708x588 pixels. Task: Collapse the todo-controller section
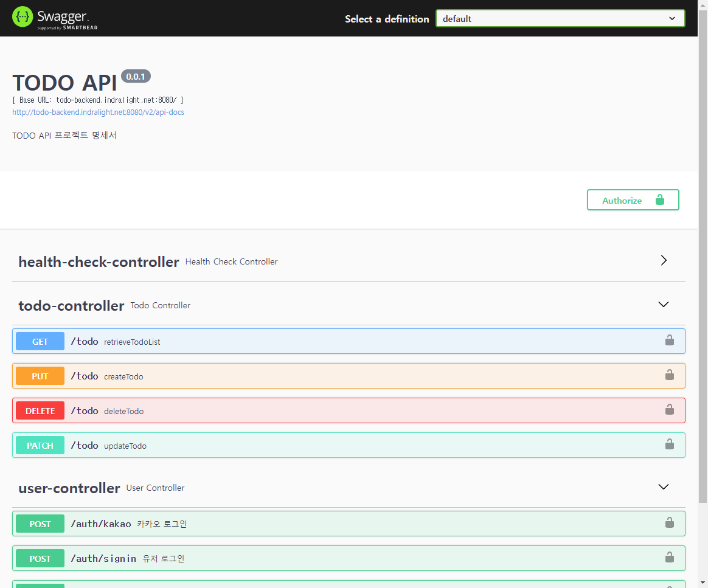(663, 304)
